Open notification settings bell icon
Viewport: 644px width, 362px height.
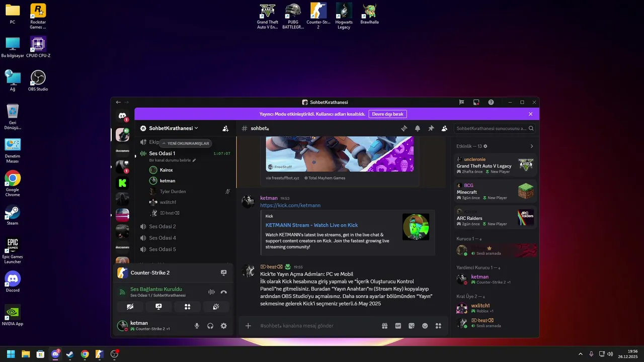point(418,128)
